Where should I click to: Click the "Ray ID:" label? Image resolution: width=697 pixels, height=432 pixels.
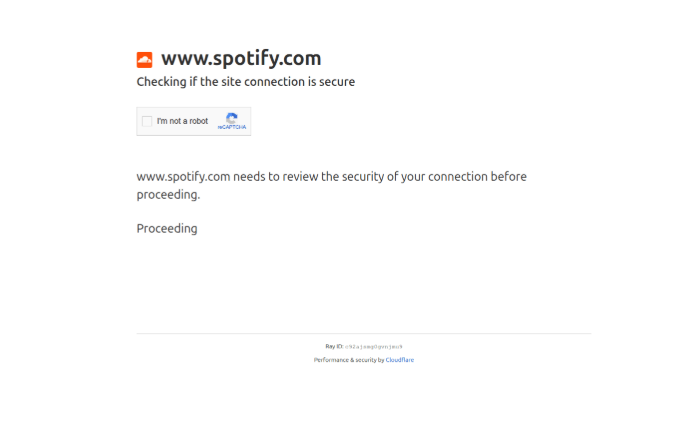click(334, 346)
